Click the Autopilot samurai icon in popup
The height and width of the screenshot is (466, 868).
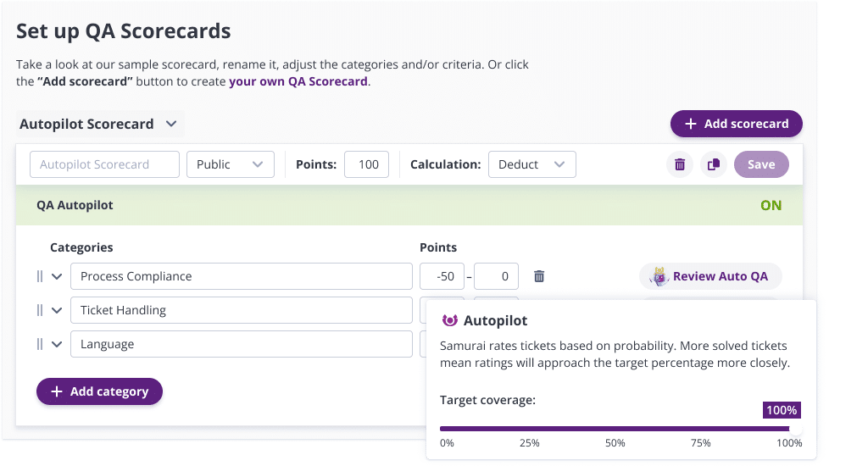point(450,321)
